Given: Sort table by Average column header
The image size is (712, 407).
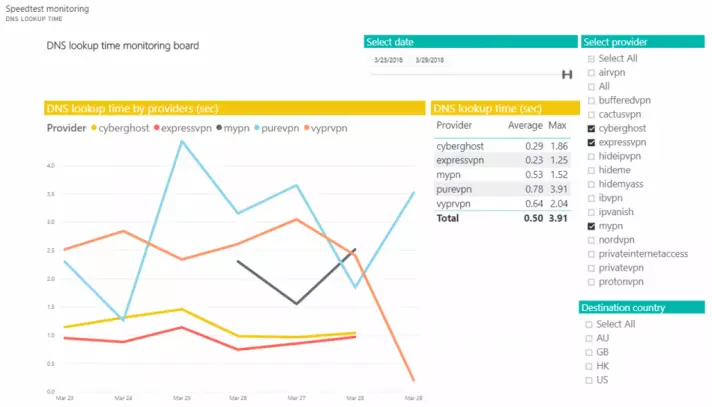Looking at the screenshot, I should coord(524,126).
